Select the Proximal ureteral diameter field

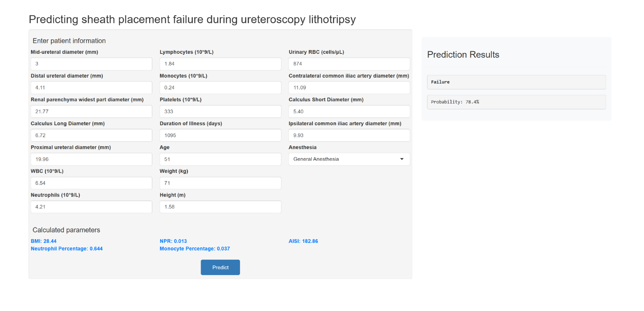(x=91, y=159)
